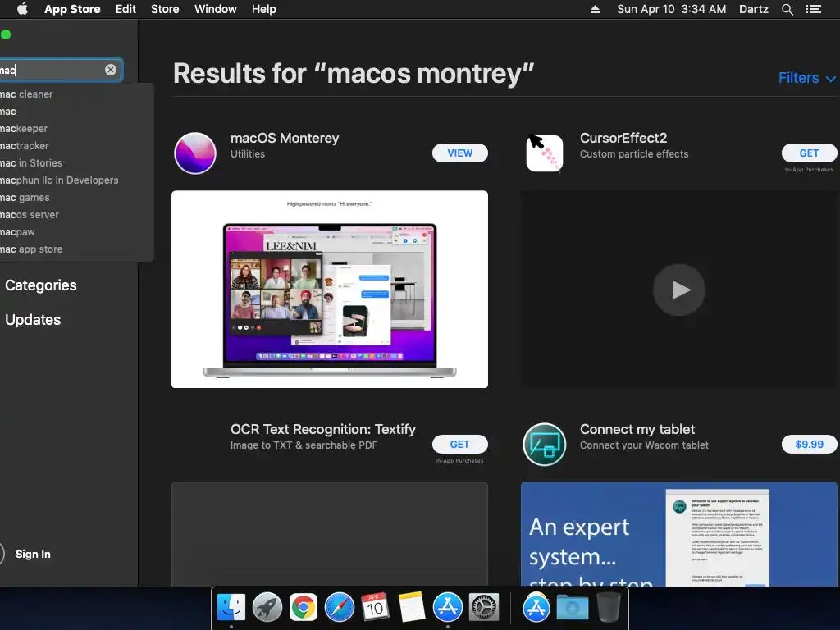The height and width of the screenshot is (630, 840).
Task: Open the Downloads folder in the Dock
Action: pyautogui.click(x=572, y=608)
